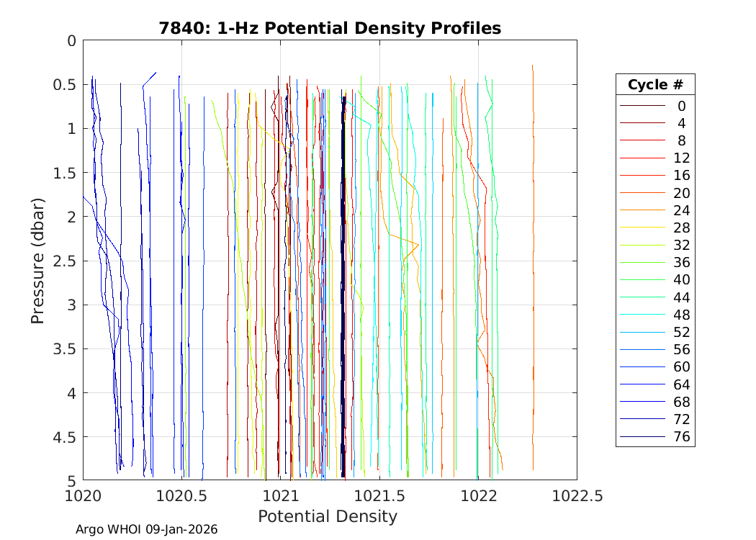This screenshot has height=540, width=756.
Task: Select the legend line swatch for cycle 0
Action: [642, 106]
